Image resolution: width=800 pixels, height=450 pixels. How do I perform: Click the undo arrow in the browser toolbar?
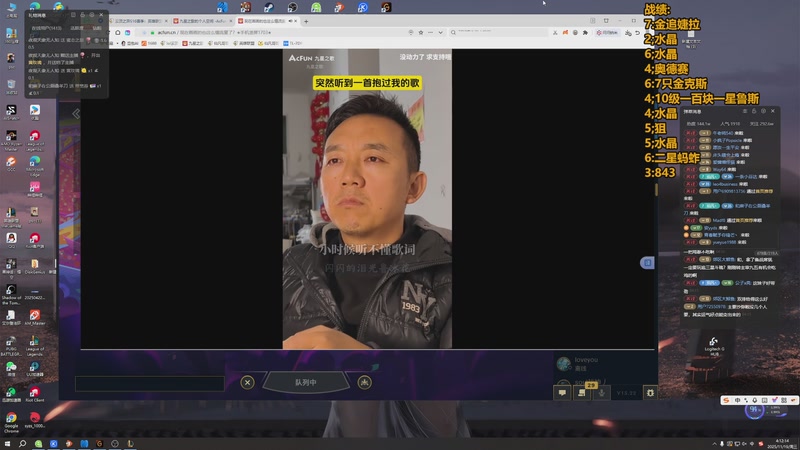click(637, 32)
